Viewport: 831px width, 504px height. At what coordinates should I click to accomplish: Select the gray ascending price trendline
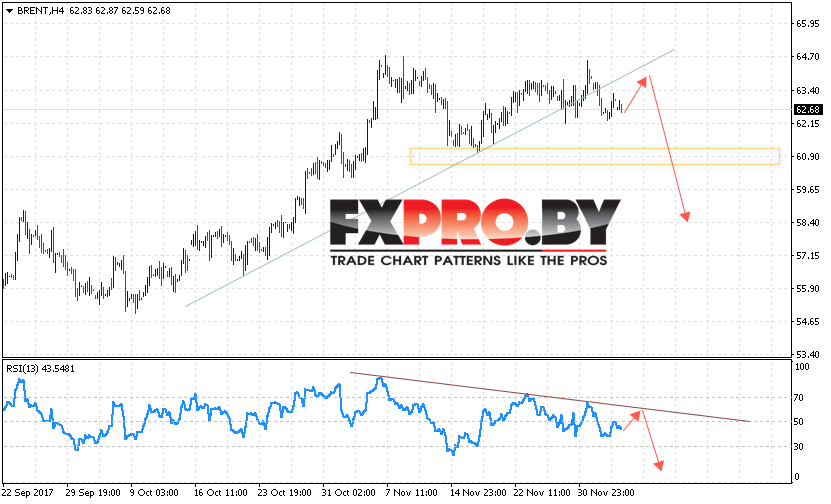pyautogui.click(x=430, y=178)
